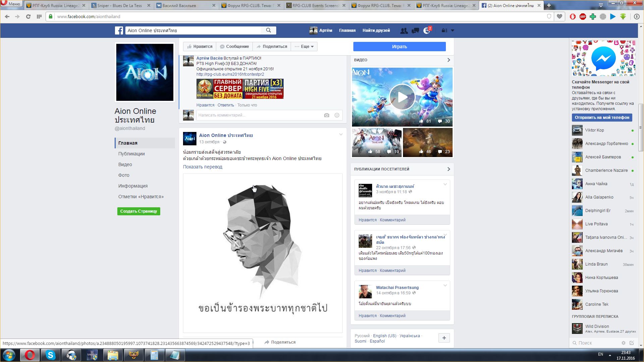Open a new browser tab with plus
This screenshot has width=644, height=362.
tap(549, 5)
